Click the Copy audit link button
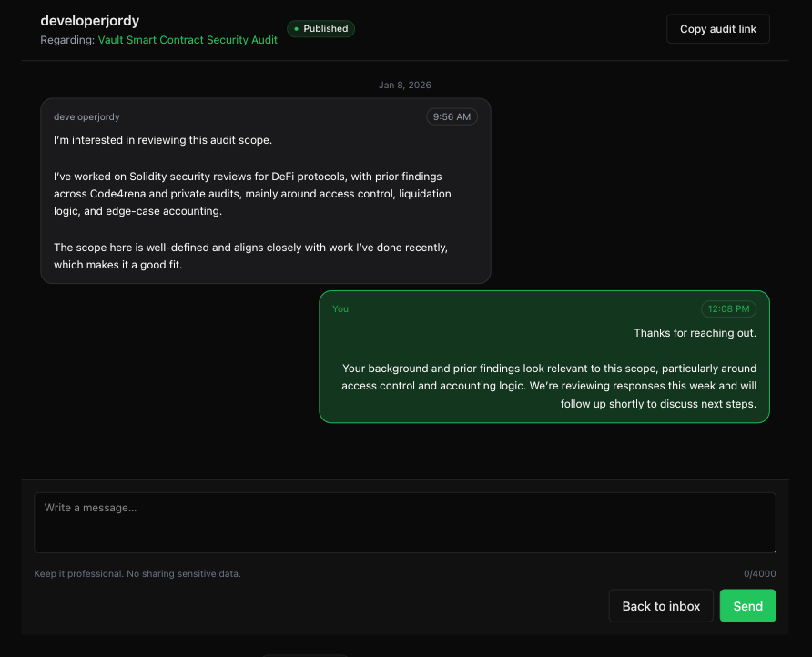Viewport: 812px width, 657px height. tap(717, 28)
